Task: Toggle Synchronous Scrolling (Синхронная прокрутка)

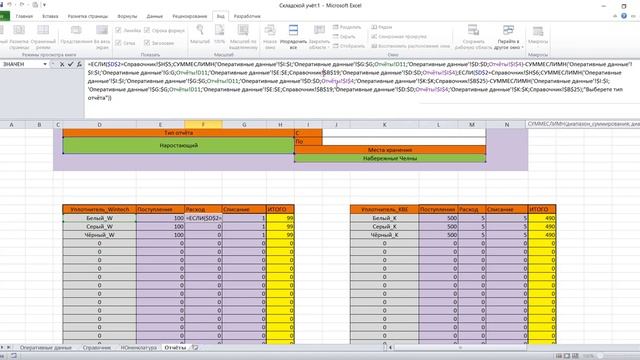Action: 399,36
